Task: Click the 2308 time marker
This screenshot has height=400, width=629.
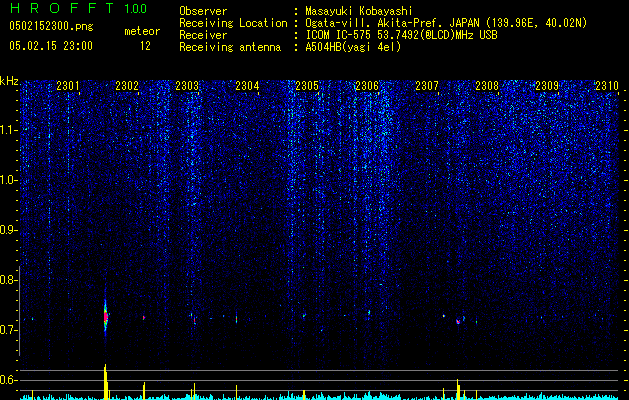Action: pos(487,85)
